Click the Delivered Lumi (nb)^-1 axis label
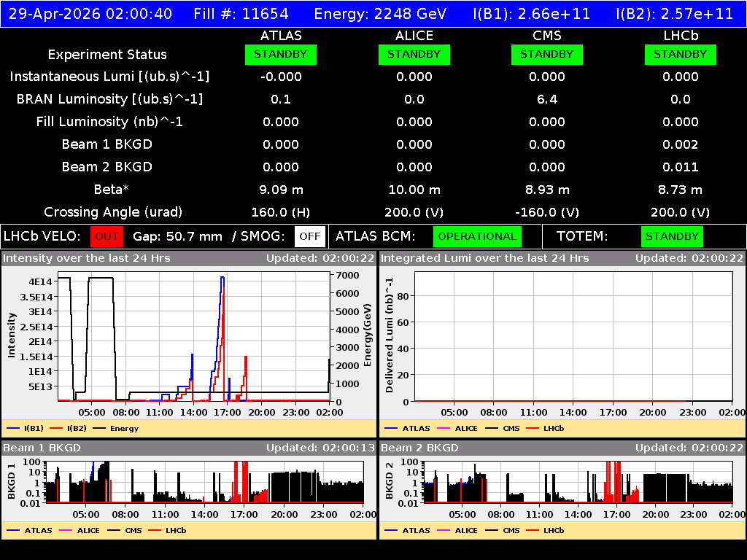 coord(390,335)
